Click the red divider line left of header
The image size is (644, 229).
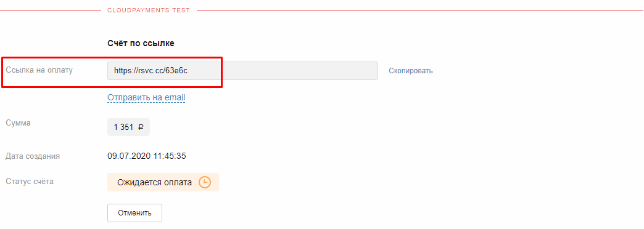click(x=50, y=10)
